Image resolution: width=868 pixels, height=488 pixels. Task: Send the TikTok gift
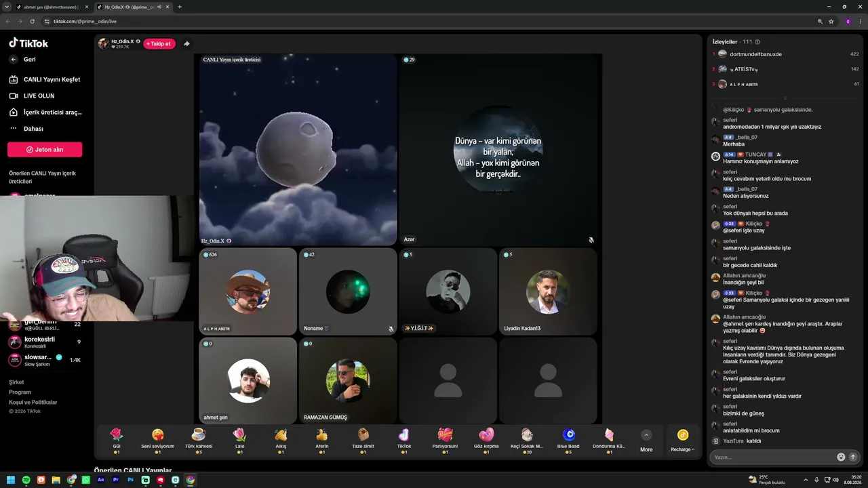pos(404,440)
